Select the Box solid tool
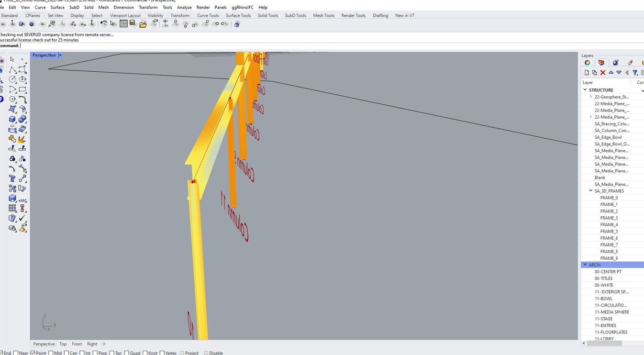This screenshot has height=355, width=644. click(x=12, y=120)
